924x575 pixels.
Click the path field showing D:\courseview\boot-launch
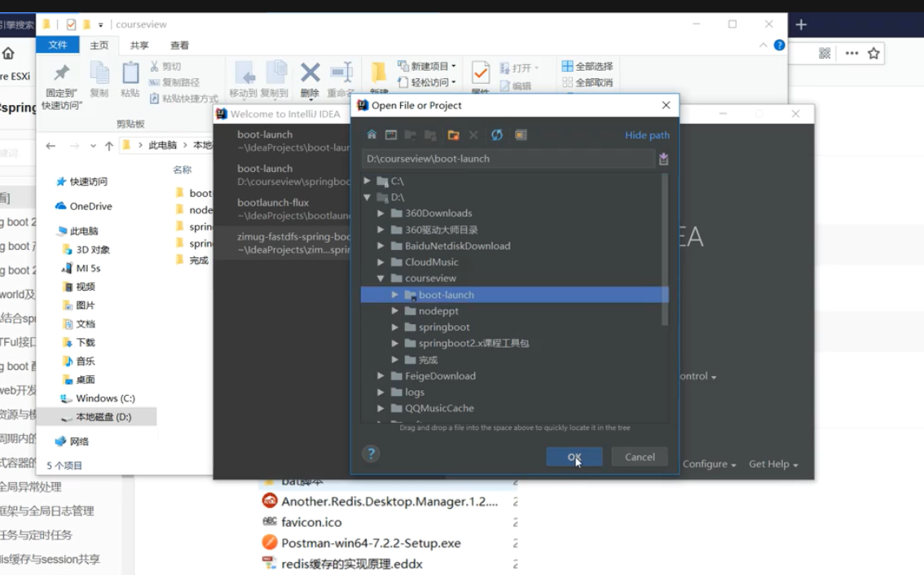[x=508, y=159]
